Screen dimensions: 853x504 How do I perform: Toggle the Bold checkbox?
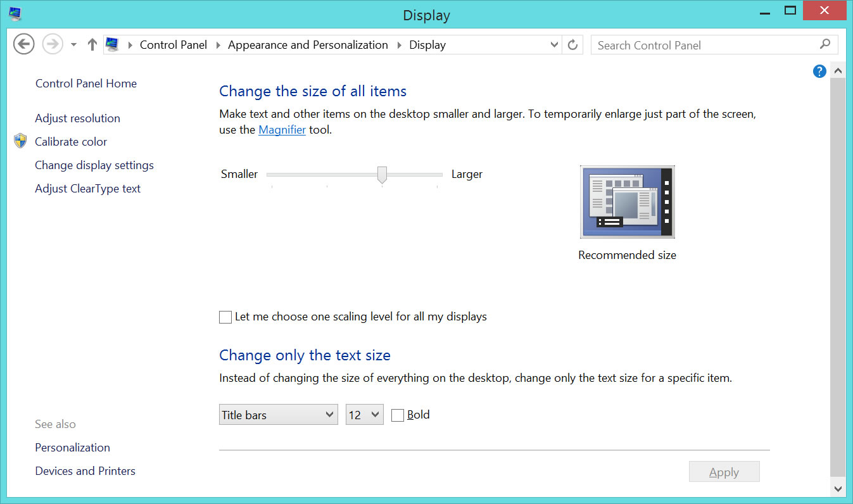point(398,415)
